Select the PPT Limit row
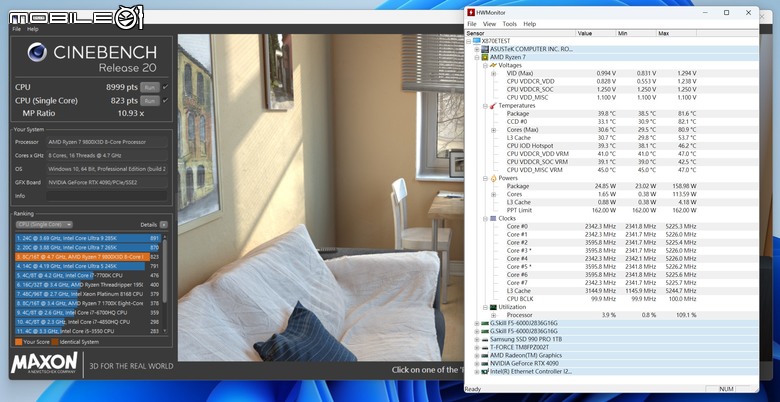The height and width of the screenshot is (402, 780). click(612, 210)
